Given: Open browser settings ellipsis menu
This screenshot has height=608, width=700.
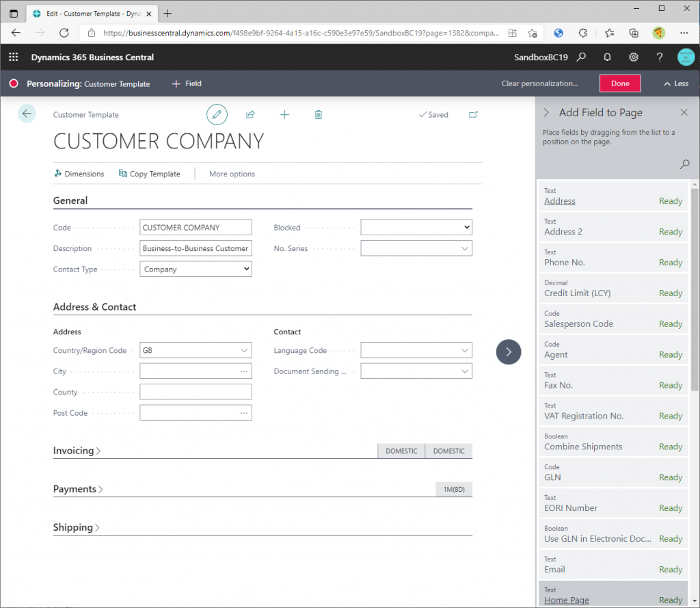Looking at the screenshot, I should (684, 33).
